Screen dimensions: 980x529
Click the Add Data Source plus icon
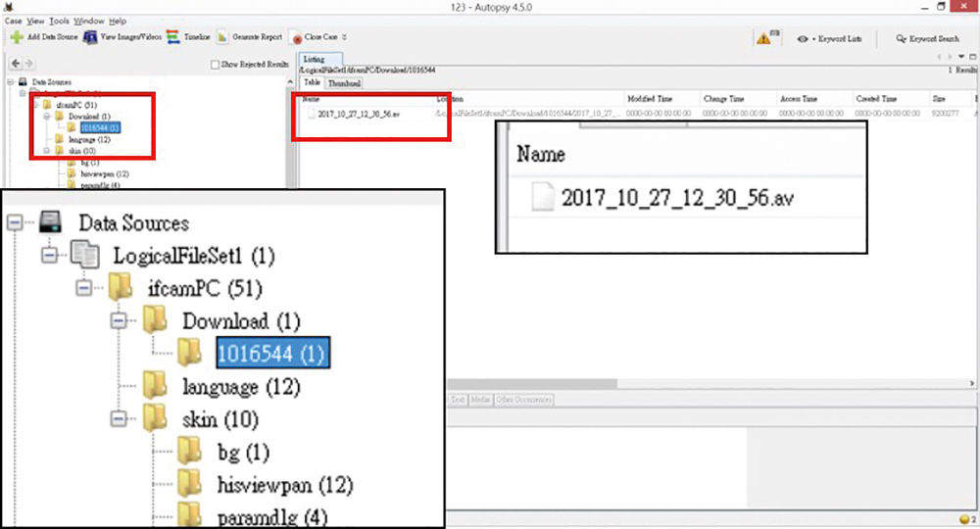17,37
